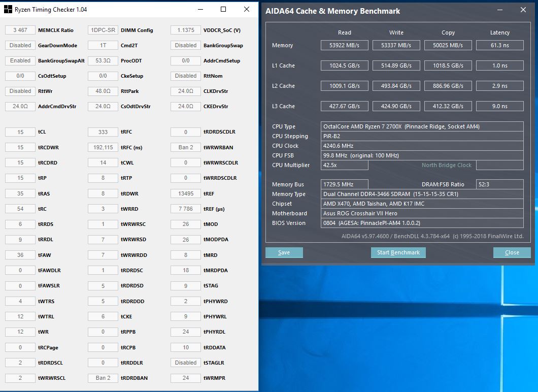Select Memory Copy 50025 MB/s value

tap(448, 45)
